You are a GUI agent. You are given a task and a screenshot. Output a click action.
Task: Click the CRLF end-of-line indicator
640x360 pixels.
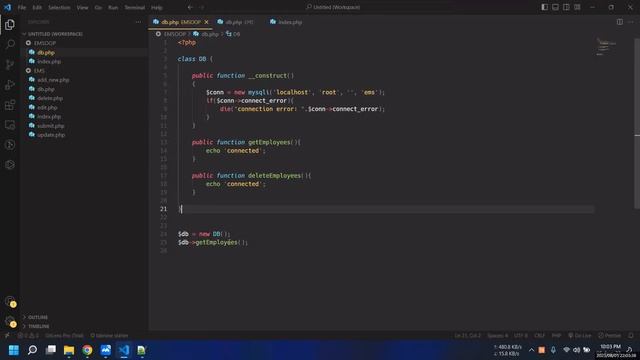[540, 336]
